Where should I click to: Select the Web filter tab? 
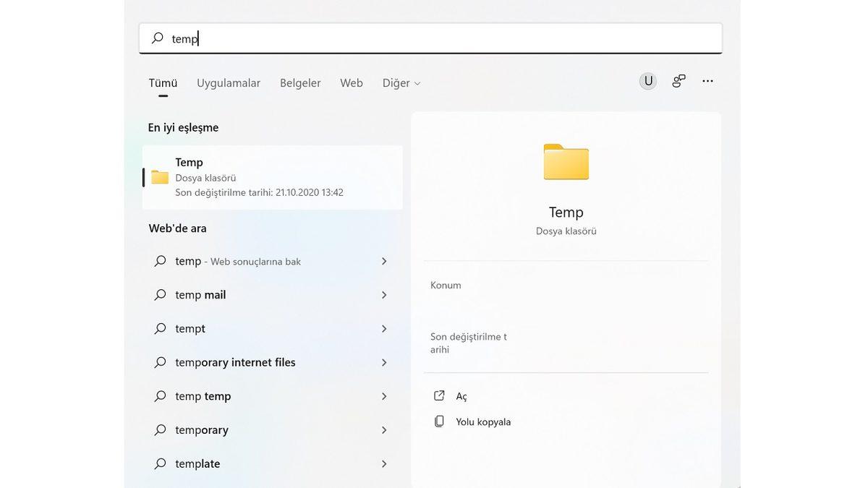point(352,83)
